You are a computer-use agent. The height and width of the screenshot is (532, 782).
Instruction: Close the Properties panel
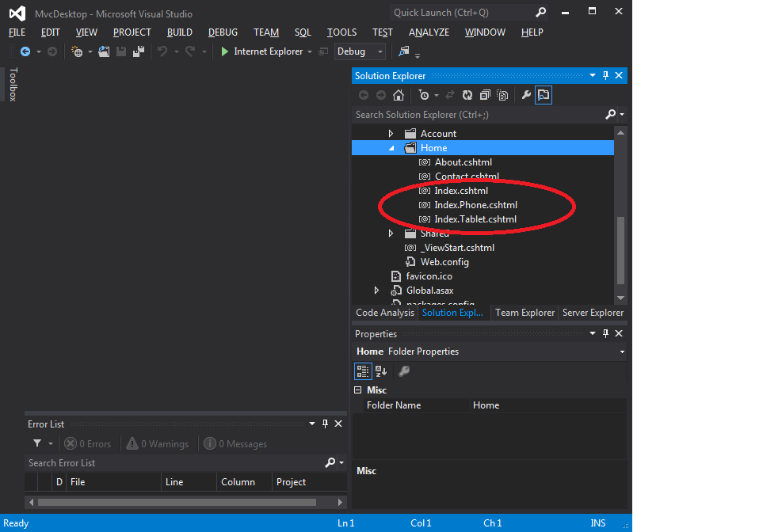[619, 334]
